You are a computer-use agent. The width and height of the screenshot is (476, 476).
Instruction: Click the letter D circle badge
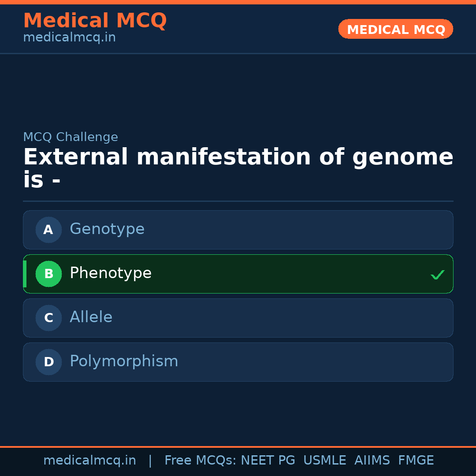[x=48, y=362]
